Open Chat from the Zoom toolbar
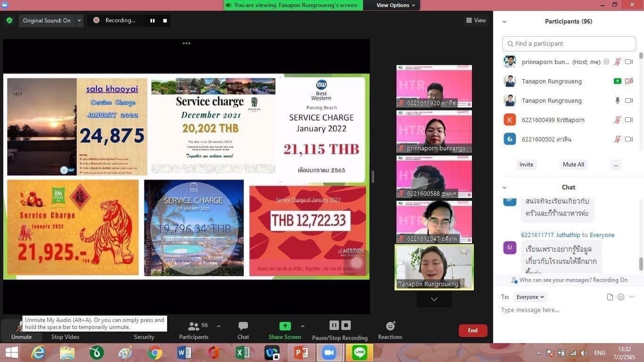 coord(243,330)
